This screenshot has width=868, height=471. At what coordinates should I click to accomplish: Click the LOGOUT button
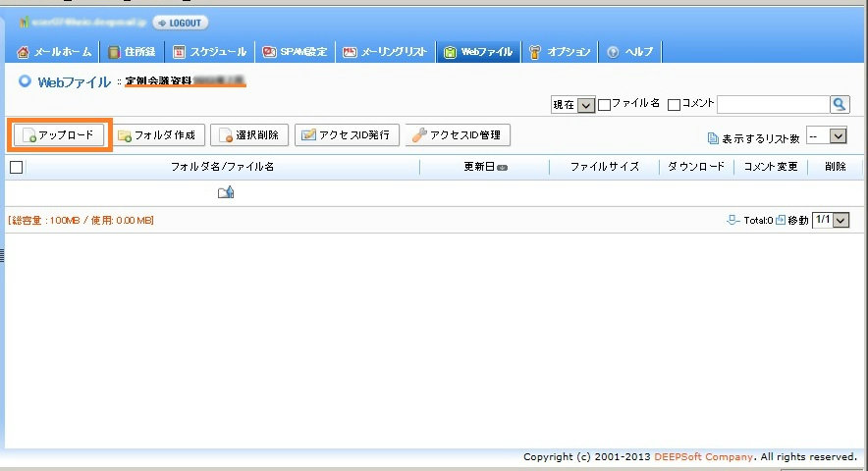click(x=180, y=23)
